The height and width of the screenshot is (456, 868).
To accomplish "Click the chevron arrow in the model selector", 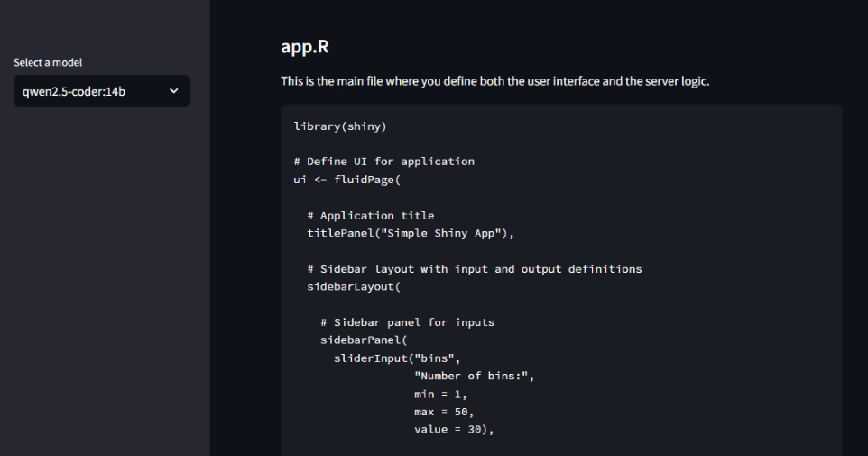I will pos(174,91).
